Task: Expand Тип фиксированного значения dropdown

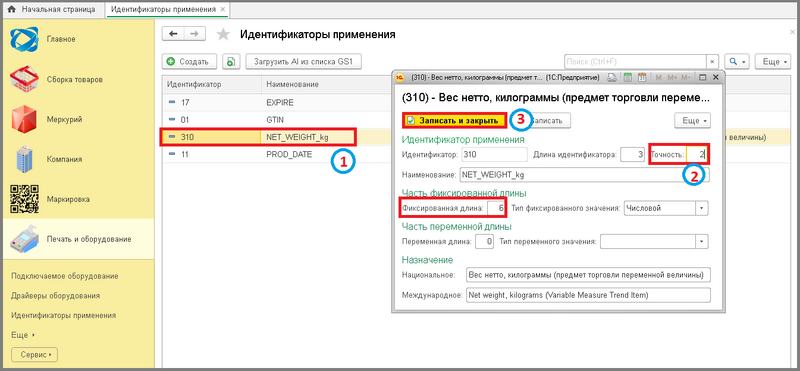Action: click(x=701, y=208)
